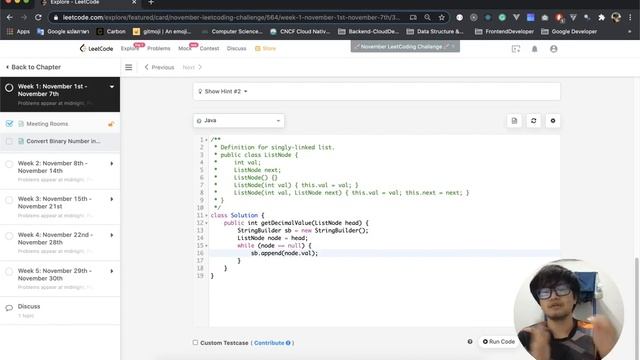Open the Discuss speech bubble icon
This screenshot has width=640, height=360.
click(x=9, y=308)
